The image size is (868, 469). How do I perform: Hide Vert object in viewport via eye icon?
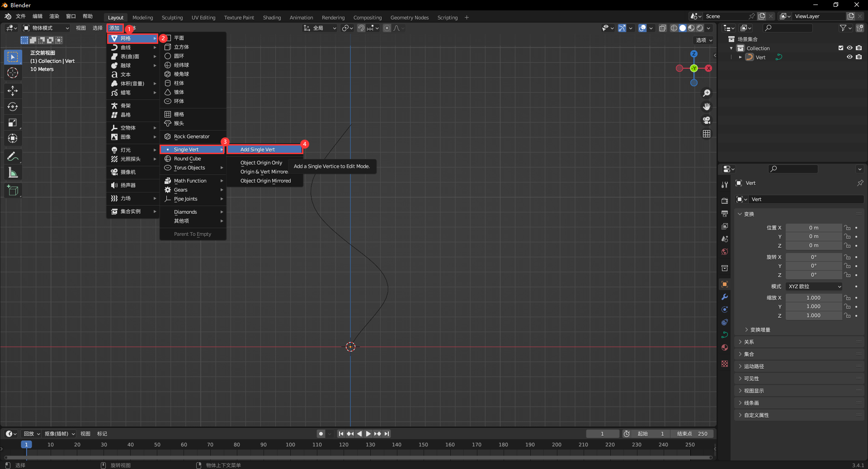tap(849, 57)
